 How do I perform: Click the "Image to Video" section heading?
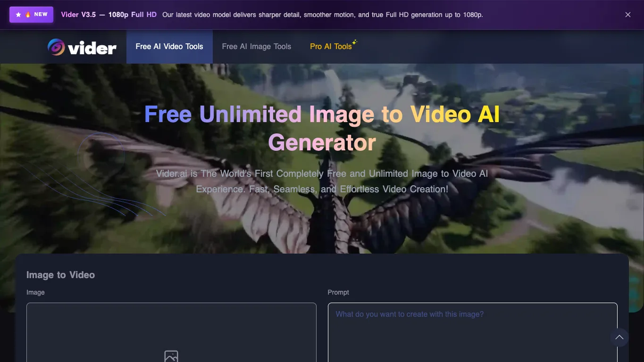60,275
